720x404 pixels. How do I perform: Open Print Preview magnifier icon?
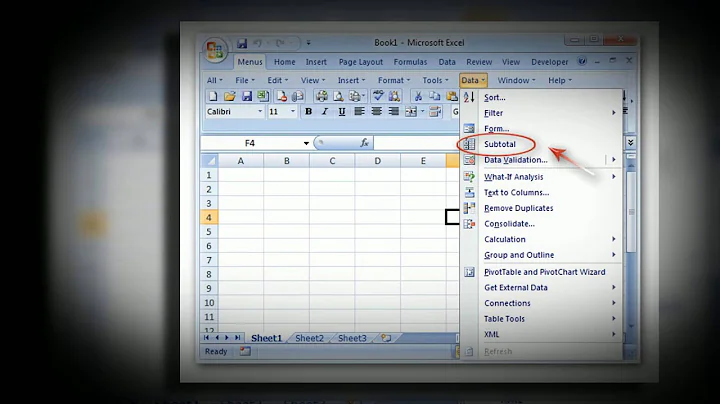pos(338,96)
